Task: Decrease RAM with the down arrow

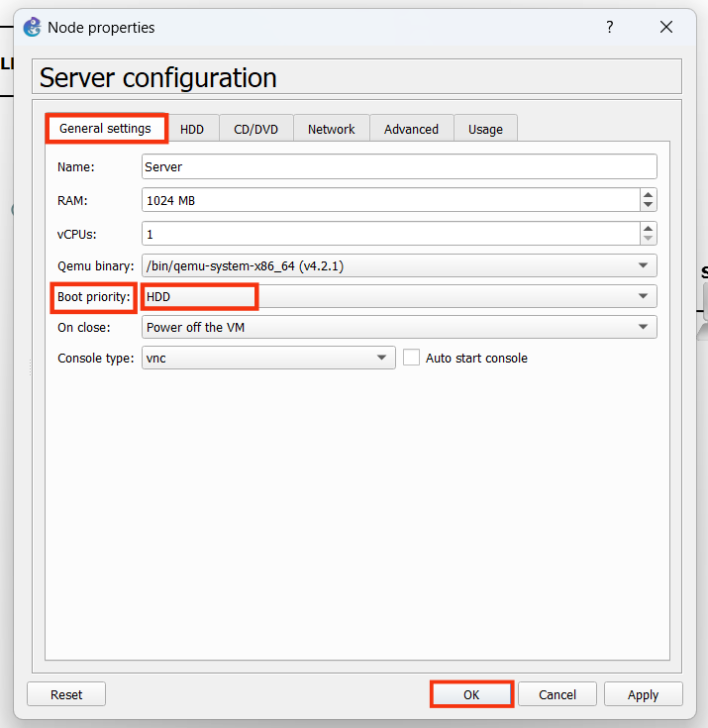Action: click(648, 206)
